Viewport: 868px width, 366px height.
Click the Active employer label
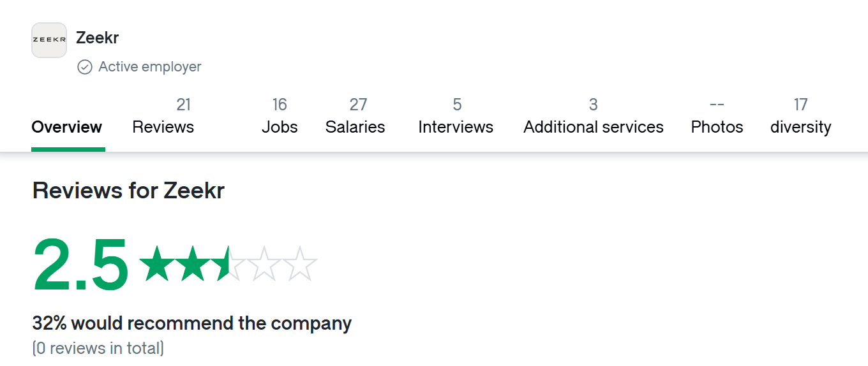pyautogui.click(x=150, y=67)
